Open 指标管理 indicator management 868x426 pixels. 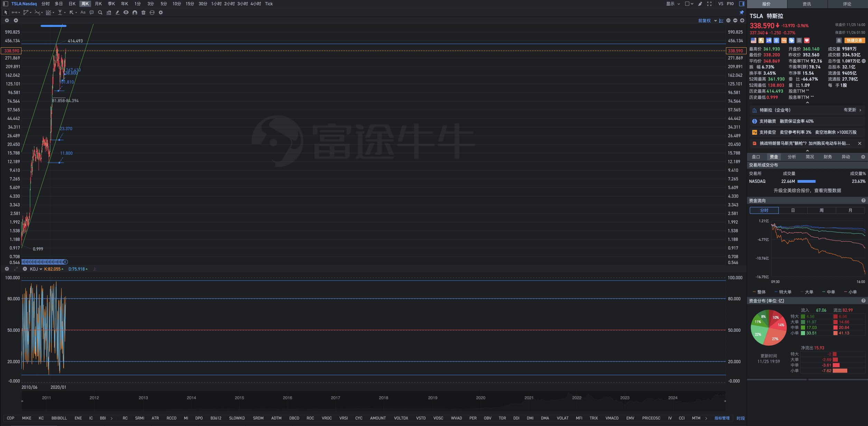click(722, 418)
